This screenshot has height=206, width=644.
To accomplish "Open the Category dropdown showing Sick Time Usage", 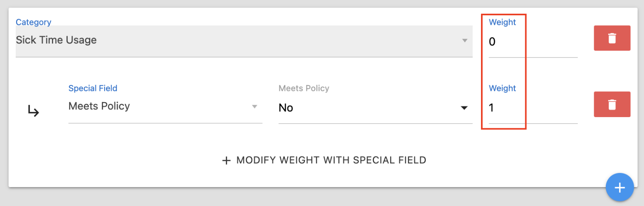I will tap(242, 41).
